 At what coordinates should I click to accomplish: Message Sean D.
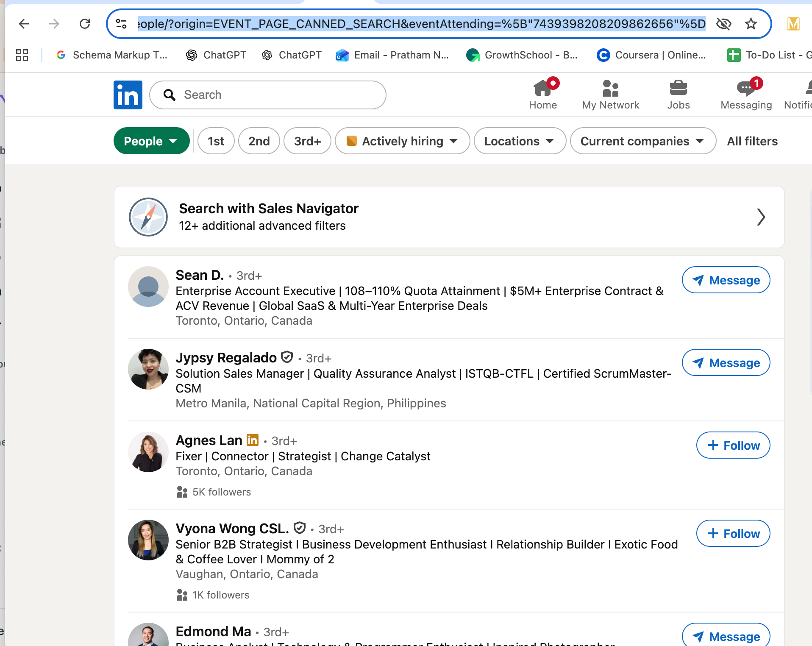click(726, 280)
